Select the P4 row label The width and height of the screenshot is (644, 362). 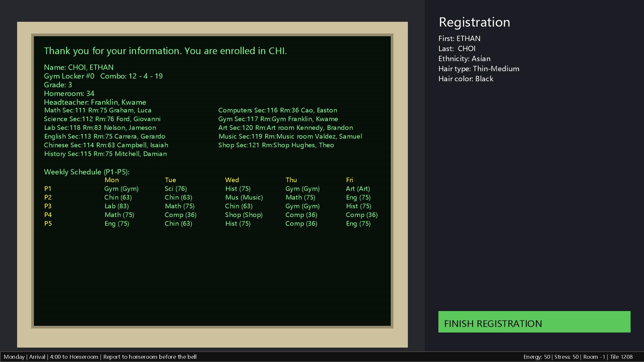pos(48,215)
